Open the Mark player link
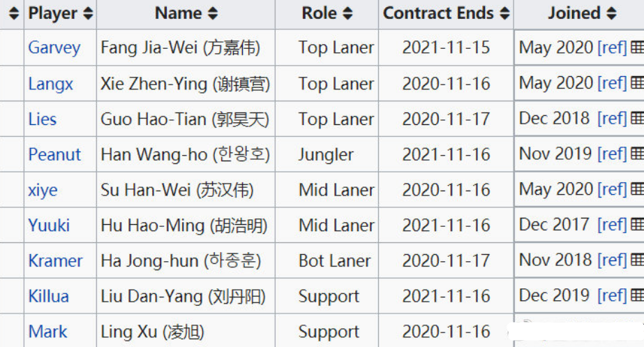This screenshot has height=347, width=644. coord(47,332)
